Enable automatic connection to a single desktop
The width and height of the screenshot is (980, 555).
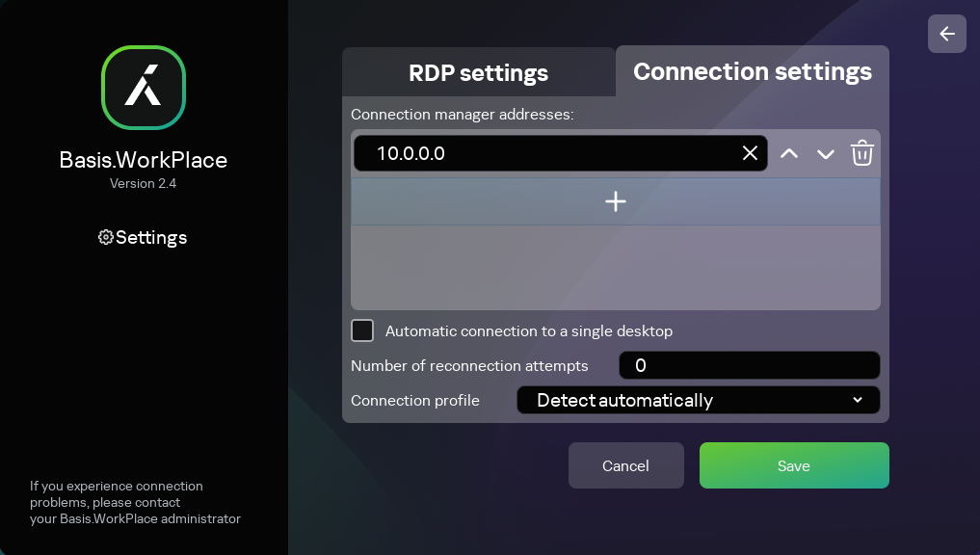pyautogui.click(x=361, y=330)
